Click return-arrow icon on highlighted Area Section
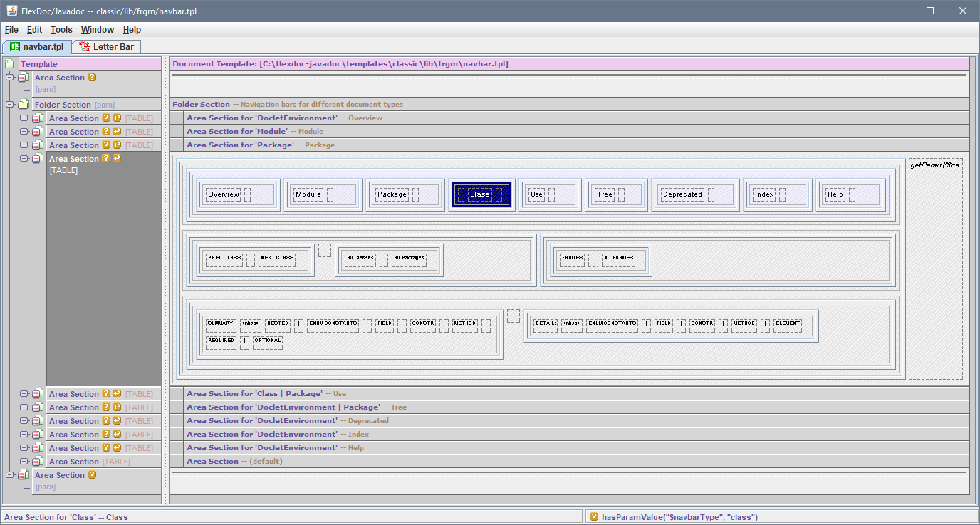 pyautogui.click(x=117, y=159)
